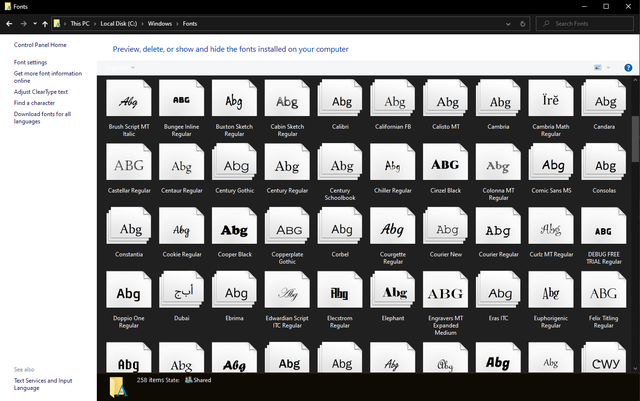The width and height of the screenshot is (640, 401).
Task: Select the Comic Sans MS font
Action: [x=551, y=162]
